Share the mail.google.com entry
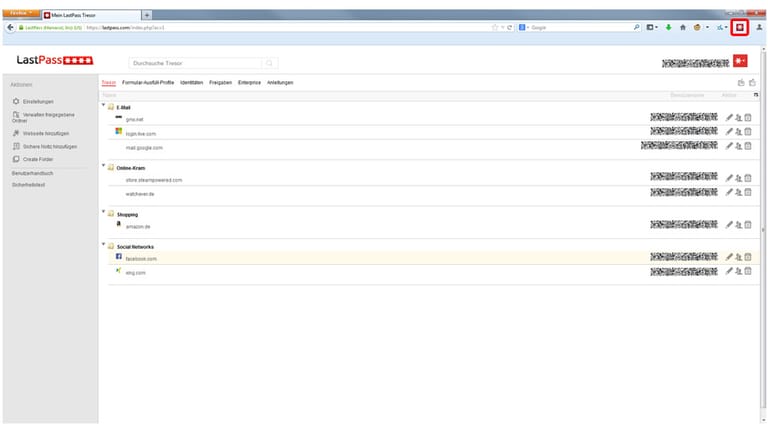Image resolution: width=768 pixels, height=432 pixels. [x=739, y=146]
